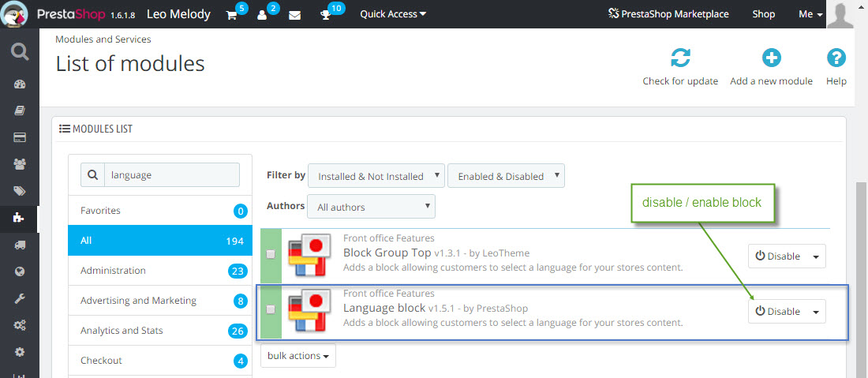This screenshot has width=868, height=378.
Task: Select the All modules category
Action: click(160, 240)
